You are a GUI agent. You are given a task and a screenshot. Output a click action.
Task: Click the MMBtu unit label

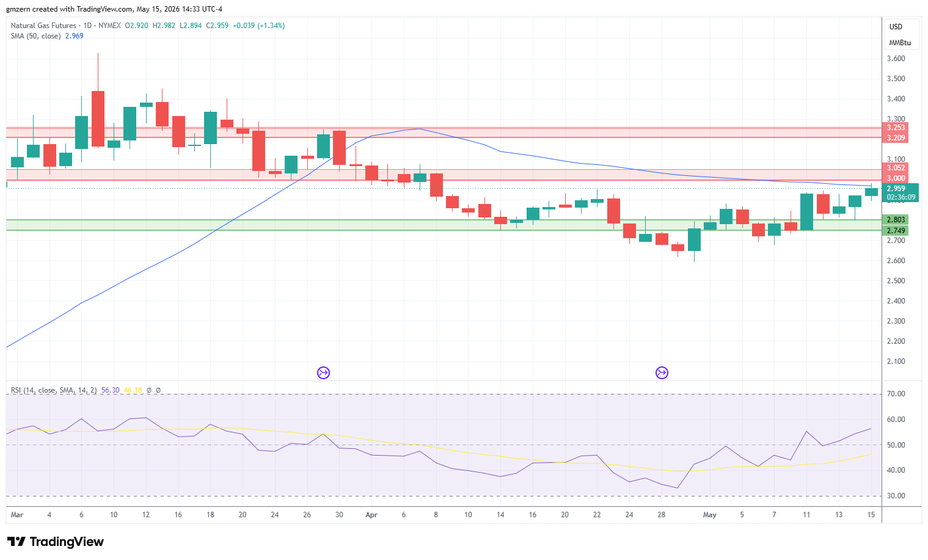(900, 43)
